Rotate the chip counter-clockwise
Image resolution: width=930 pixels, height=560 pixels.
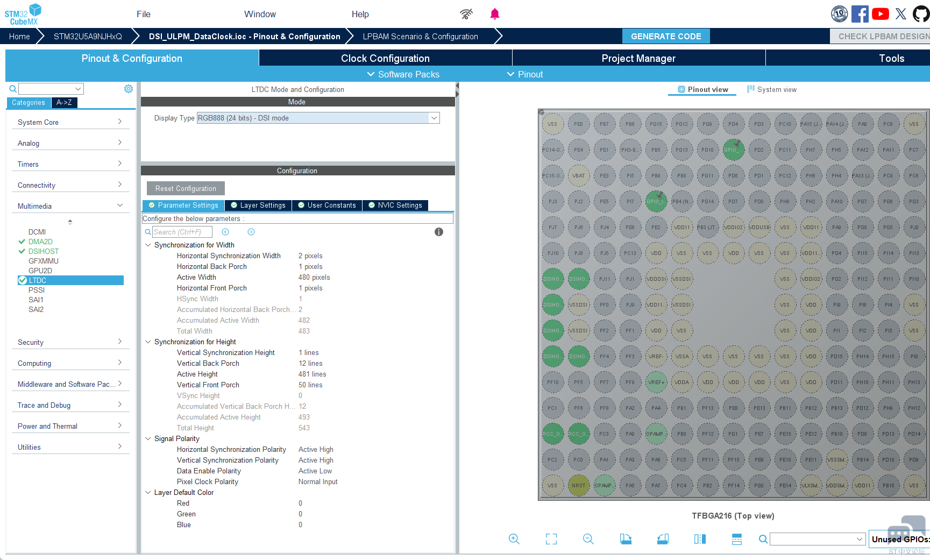(663, 539)
